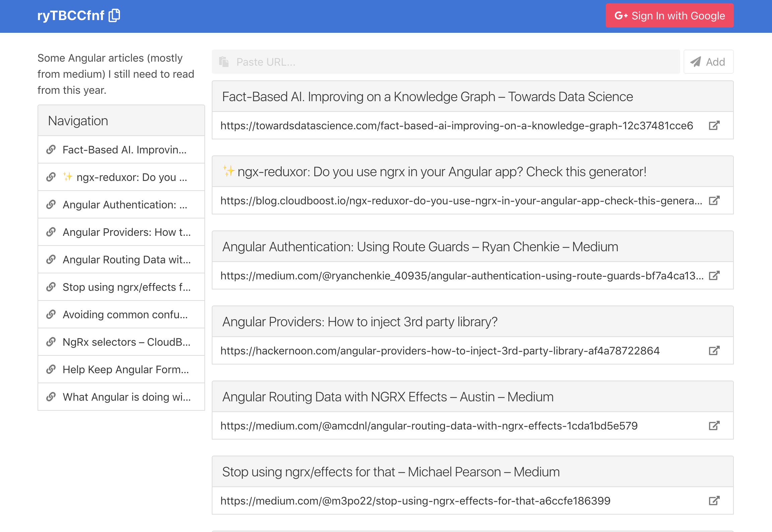
Task: Click link icon beside Angular Providers navigation item
Action: point(51,232)
